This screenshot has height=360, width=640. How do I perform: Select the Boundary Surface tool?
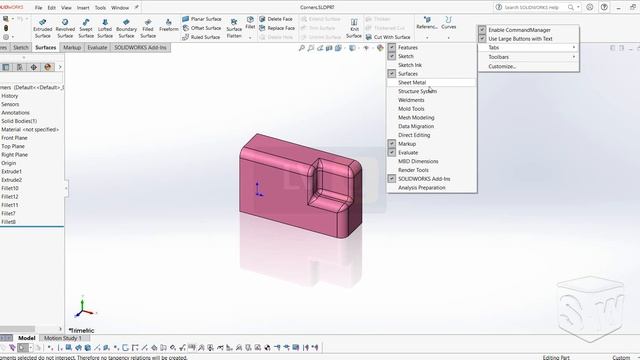[126, 28]
